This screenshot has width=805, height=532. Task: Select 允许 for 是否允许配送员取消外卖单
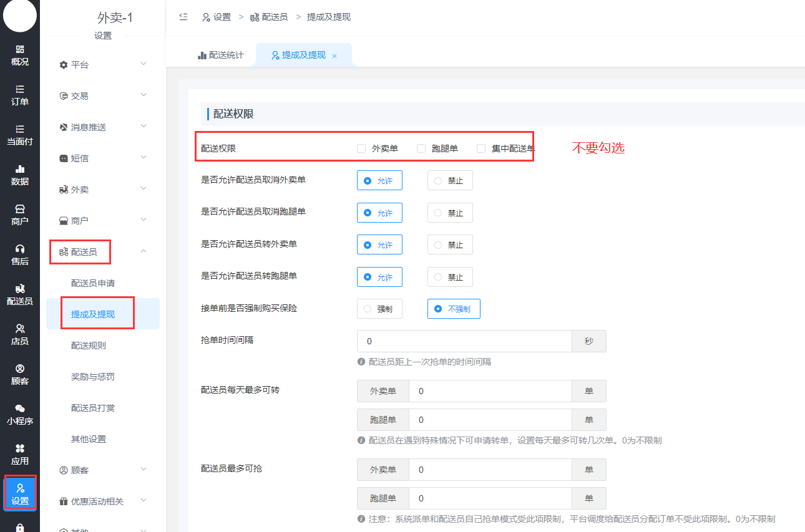click(379, 181)
